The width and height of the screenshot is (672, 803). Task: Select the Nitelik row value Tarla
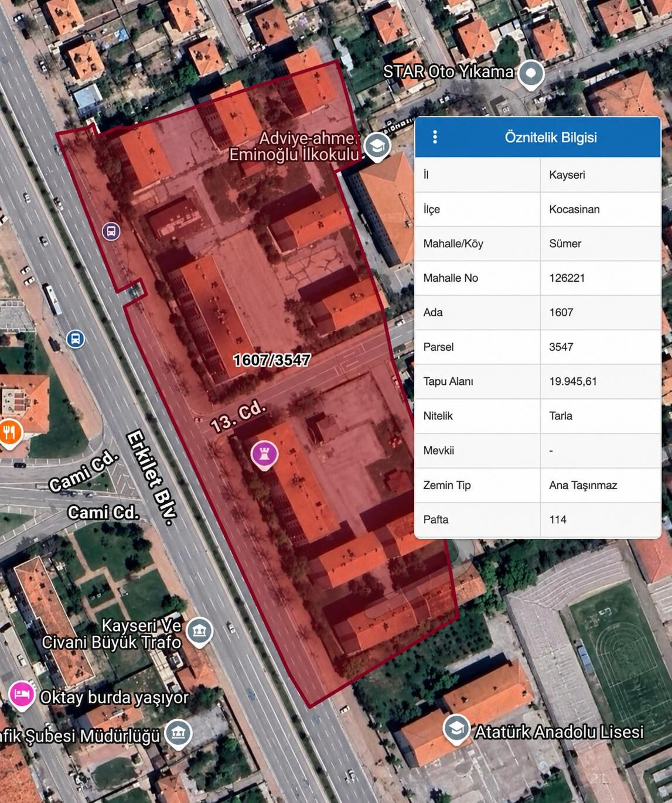pos(561,416)
